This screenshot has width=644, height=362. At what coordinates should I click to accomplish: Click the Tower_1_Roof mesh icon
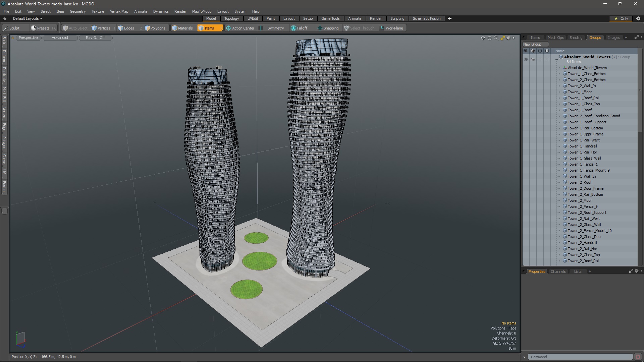pyautogui.click(x=565, y=110)
